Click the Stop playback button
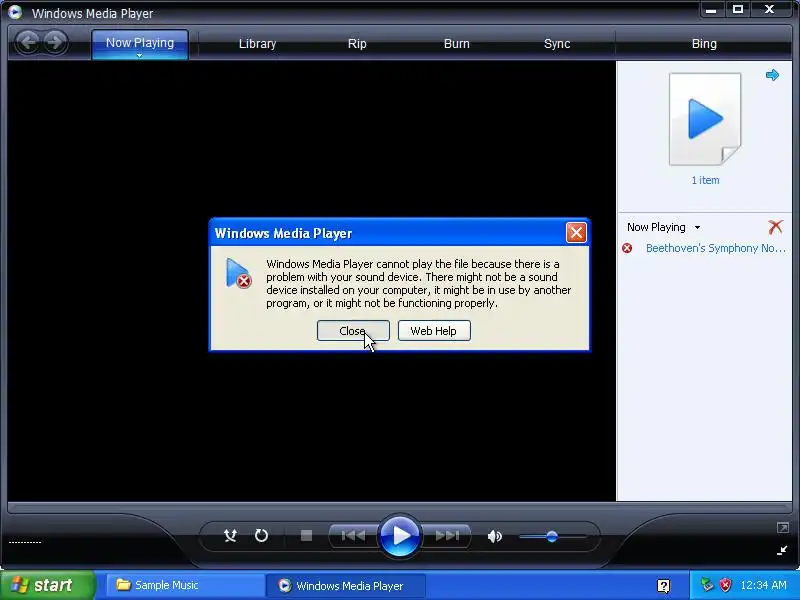This screenshot has height=600, width=800. pyautogui.click(x=306, y=536)
